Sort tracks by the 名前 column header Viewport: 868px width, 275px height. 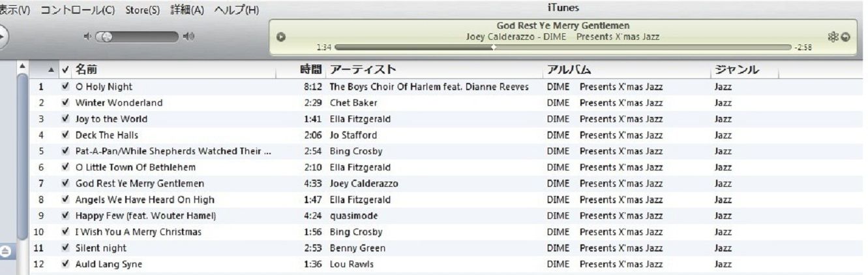87,70
